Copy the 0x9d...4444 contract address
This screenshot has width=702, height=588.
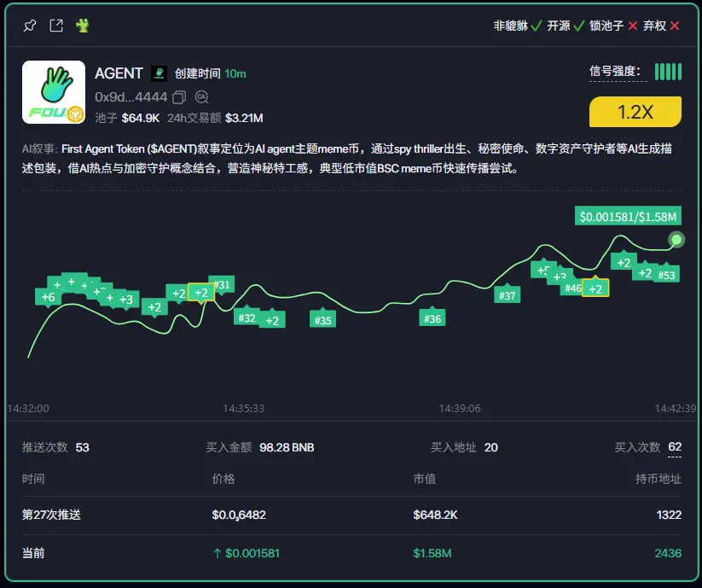pos(179,97)
